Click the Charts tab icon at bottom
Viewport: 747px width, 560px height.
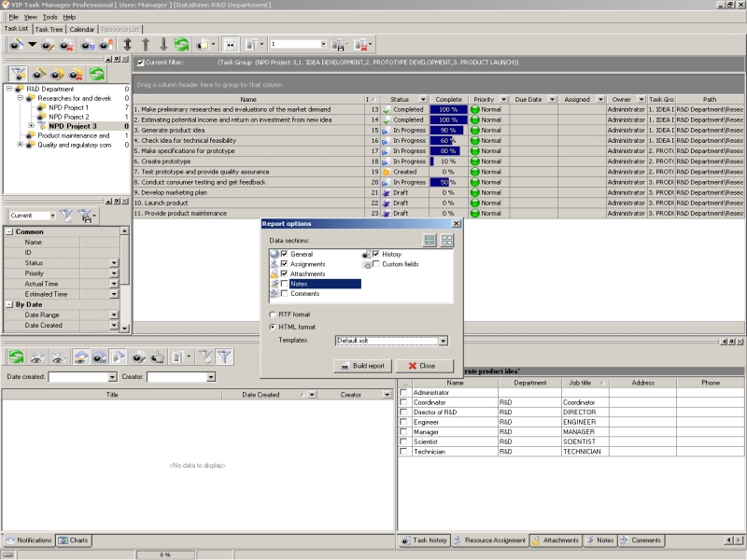(63, 540)
